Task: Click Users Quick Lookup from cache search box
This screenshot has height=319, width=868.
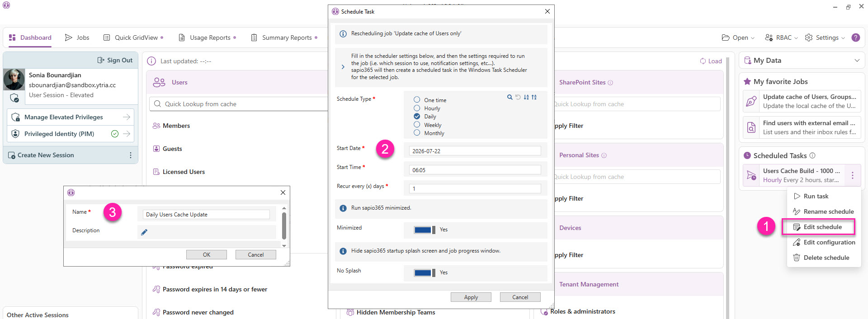Action: click(x=239, y=104)
